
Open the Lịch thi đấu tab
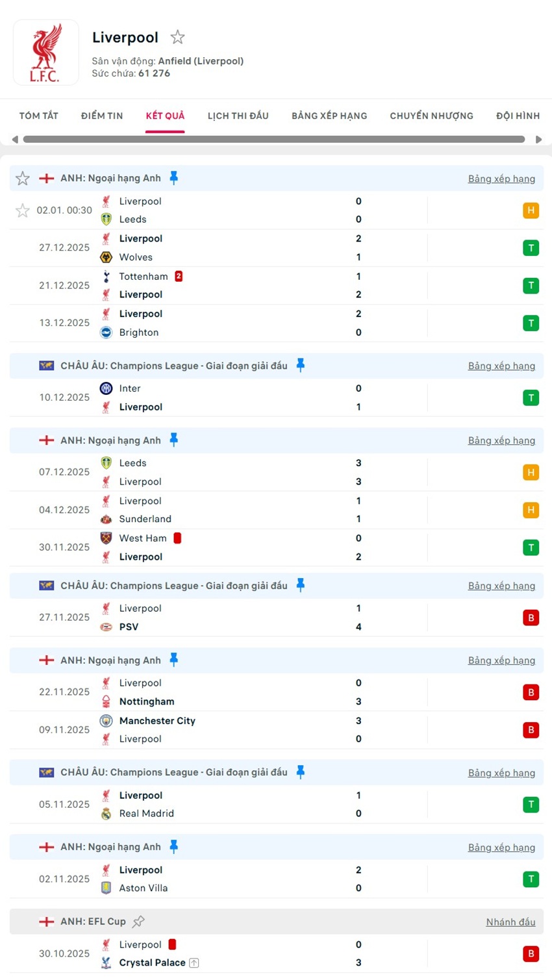(x=238, y=116)
